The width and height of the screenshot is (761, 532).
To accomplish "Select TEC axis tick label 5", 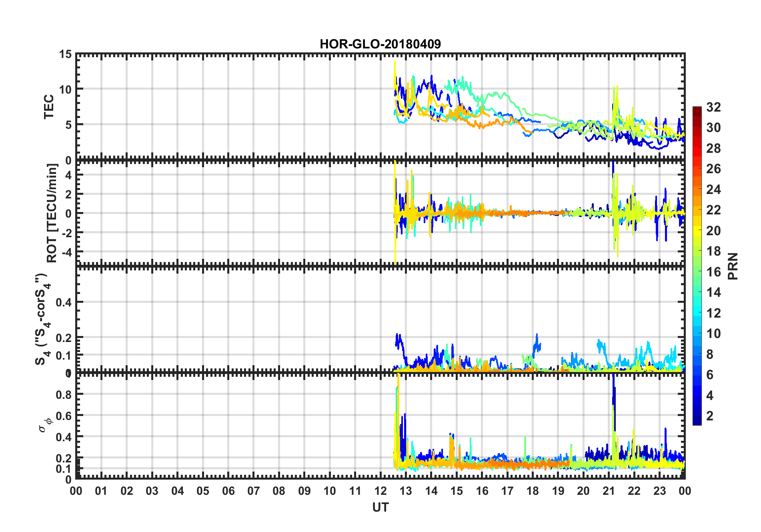I will pyautogui.click(x=68, y=125).
